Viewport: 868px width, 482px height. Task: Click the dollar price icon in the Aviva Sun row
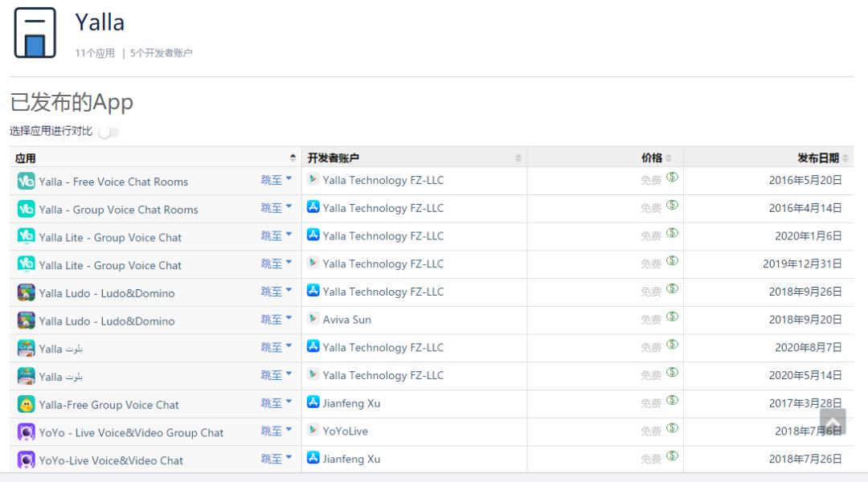(672, 317)
